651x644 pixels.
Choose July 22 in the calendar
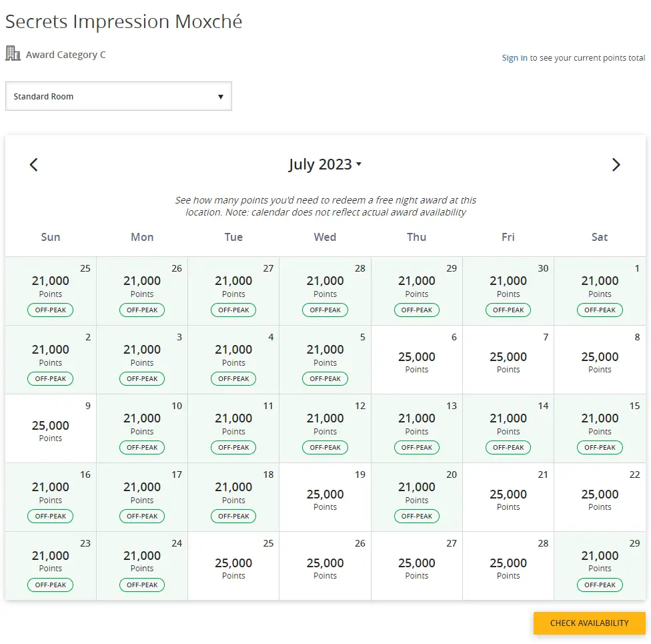(x=599, y=497)
